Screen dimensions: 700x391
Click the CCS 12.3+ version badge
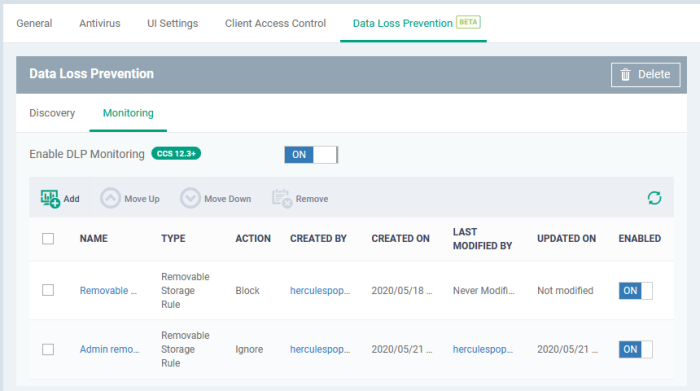tap(176, 154)
